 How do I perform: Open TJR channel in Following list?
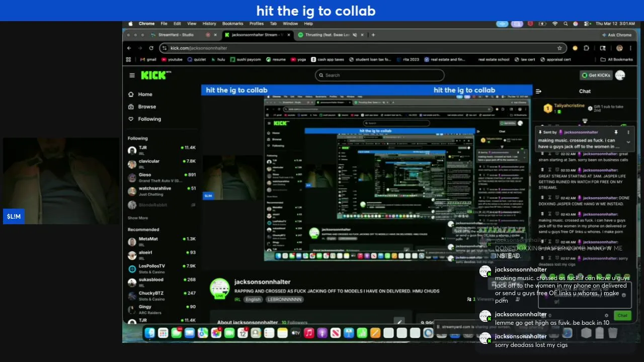pos(162,150)
